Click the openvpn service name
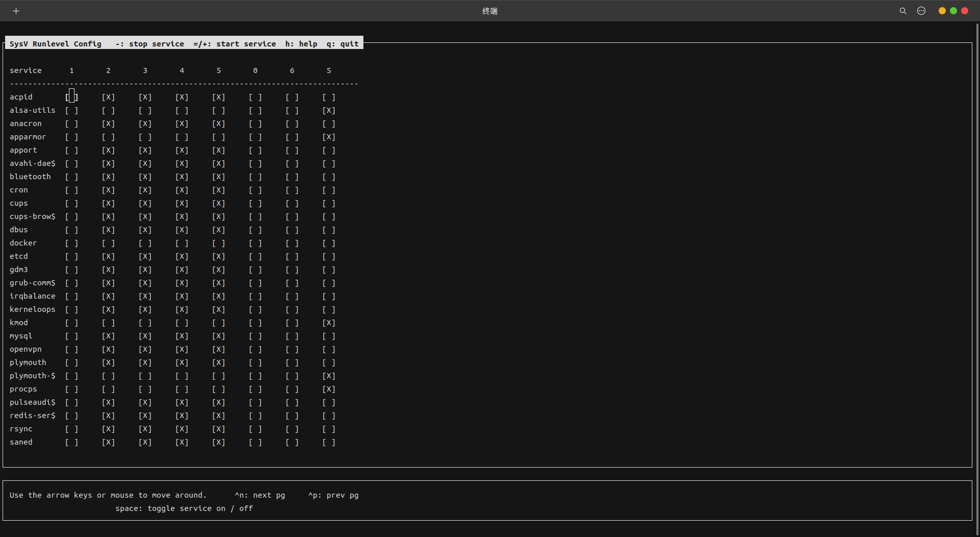The image size is (980, 537). 26,349
